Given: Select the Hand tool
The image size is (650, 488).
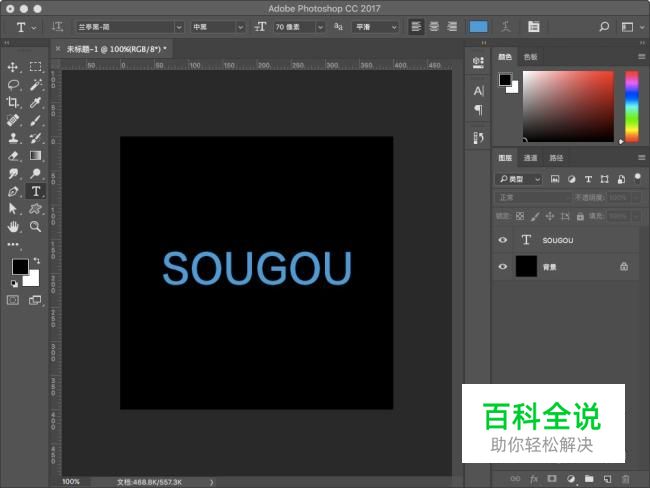Looking at the screenshot, I should point(13,226).
